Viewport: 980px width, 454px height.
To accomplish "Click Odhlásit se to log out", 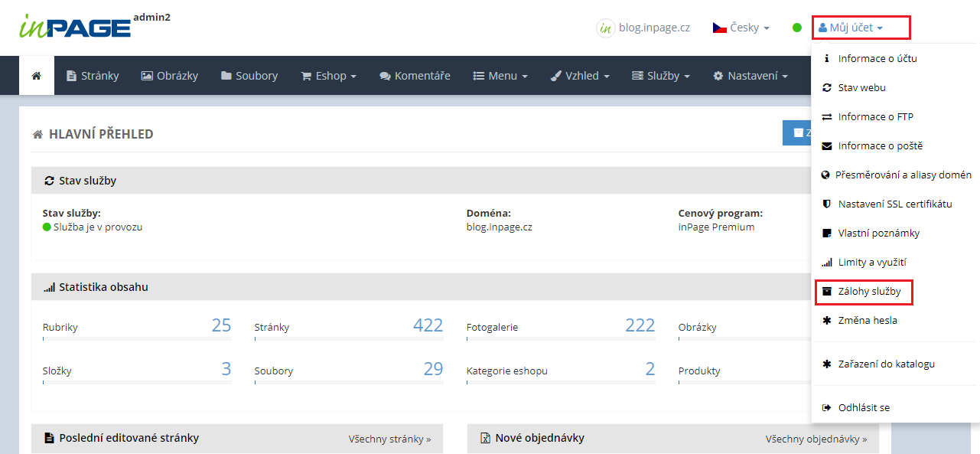I will 864,408.
